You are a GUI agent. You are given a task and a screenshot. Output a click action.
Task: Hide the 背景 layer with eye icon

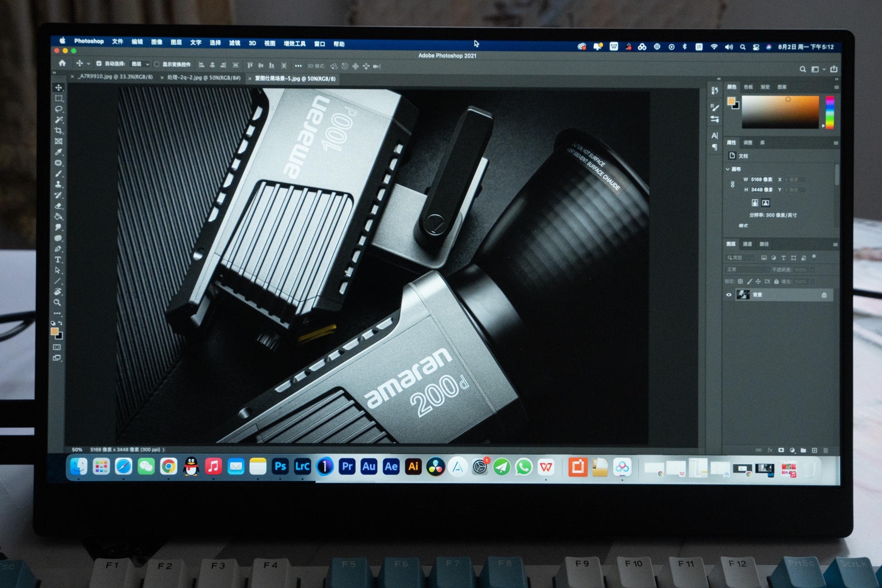(729, 295)
